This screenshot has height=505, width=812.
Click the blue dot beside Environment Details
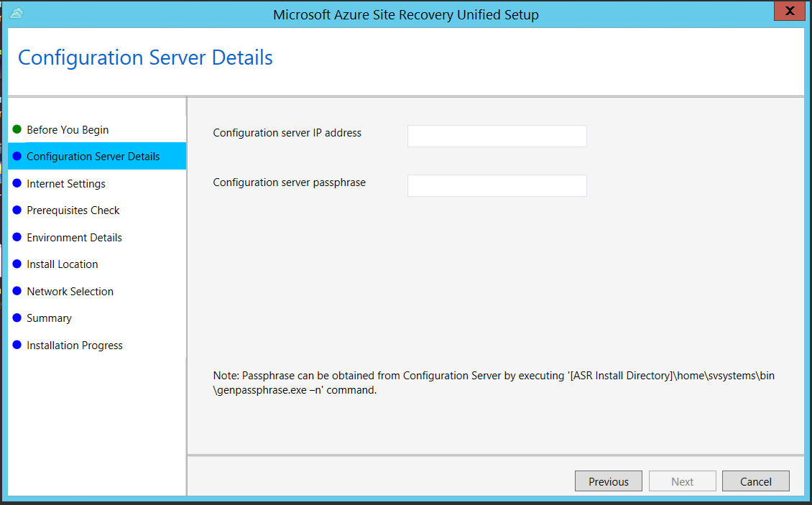point(17,237)
